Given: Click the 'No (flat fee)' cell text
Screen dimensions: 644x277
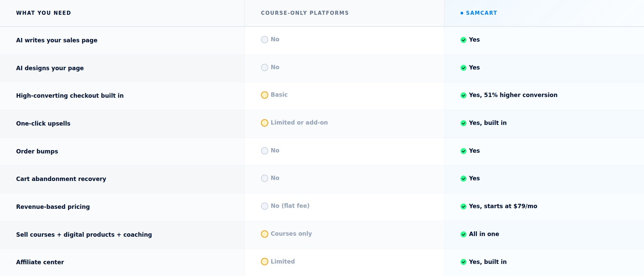Looking at the screenshot, I should coord(290,206).
